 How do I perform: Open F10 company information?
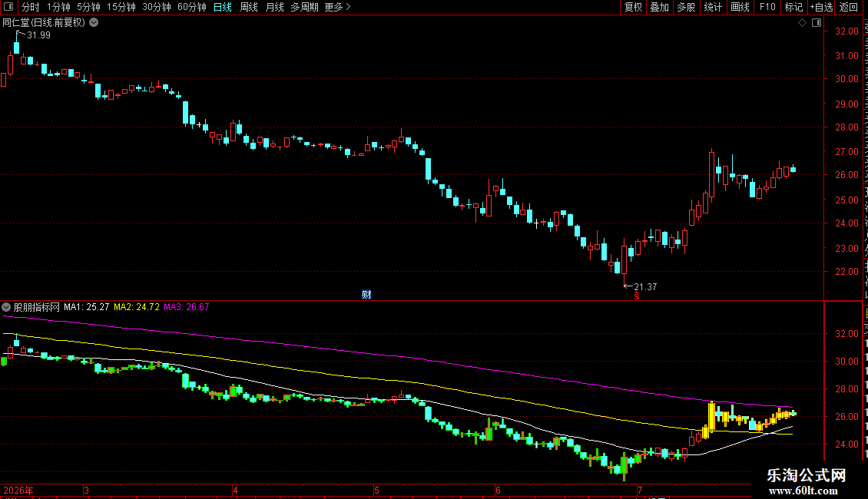767,7
